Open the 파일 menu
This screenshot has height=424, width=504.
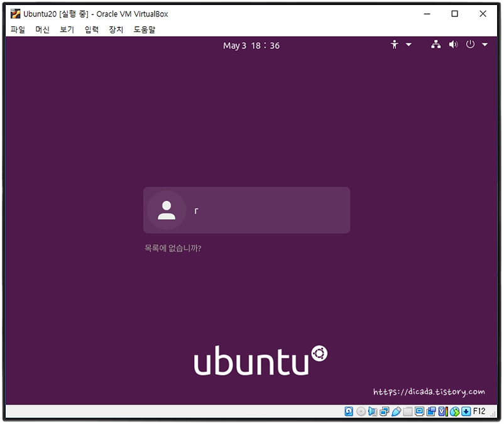click(18, 30)
